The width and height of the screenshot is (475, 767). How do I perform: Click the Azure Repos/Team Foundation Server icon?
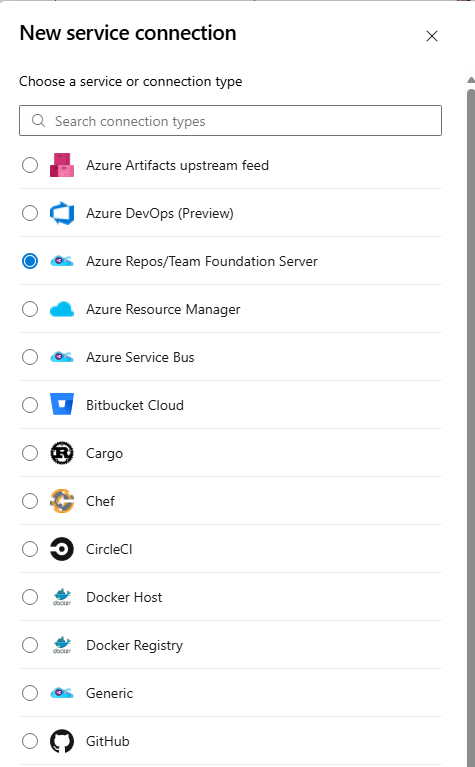tap(62, 261)
